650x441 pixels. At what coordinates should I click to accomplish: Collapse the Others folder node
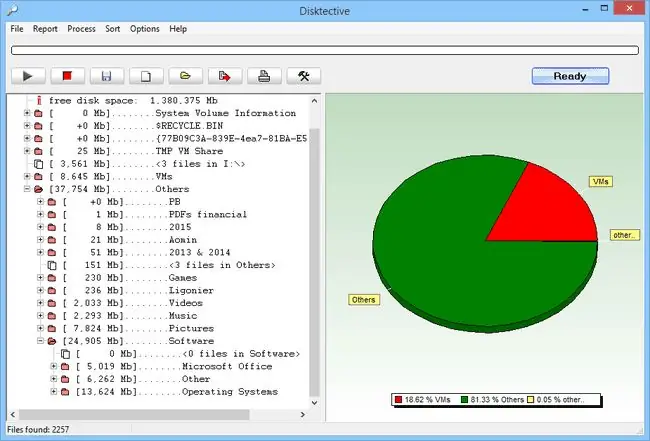pos(27,189)
